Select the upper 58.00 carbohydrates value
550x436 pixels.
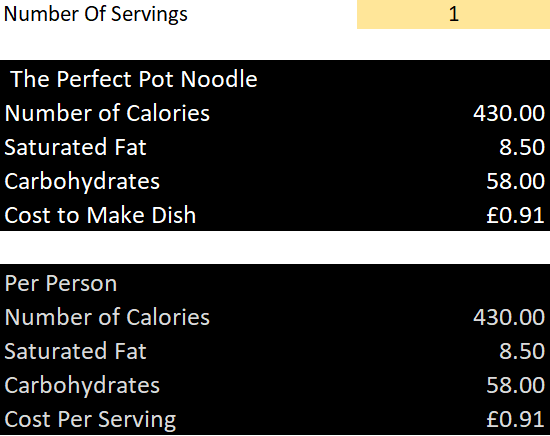(x=515, y=181)
